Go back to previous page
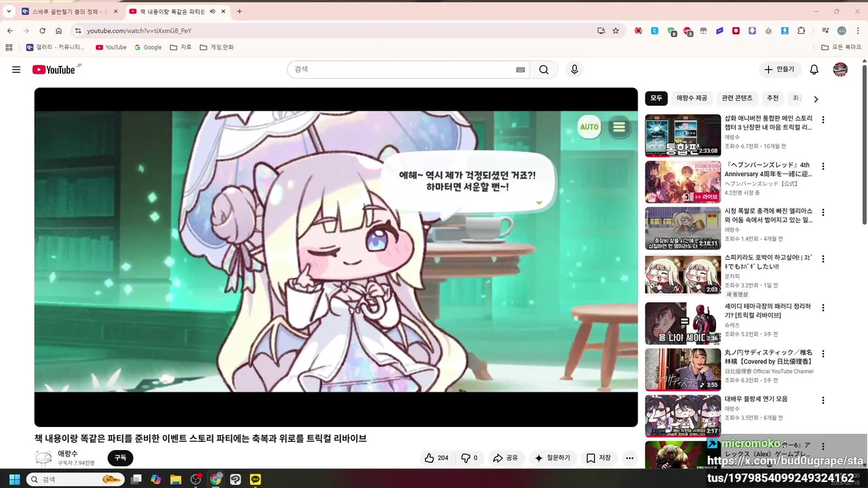Image resolution: width=868 pixels, height=488 pixels. (9, 30)
